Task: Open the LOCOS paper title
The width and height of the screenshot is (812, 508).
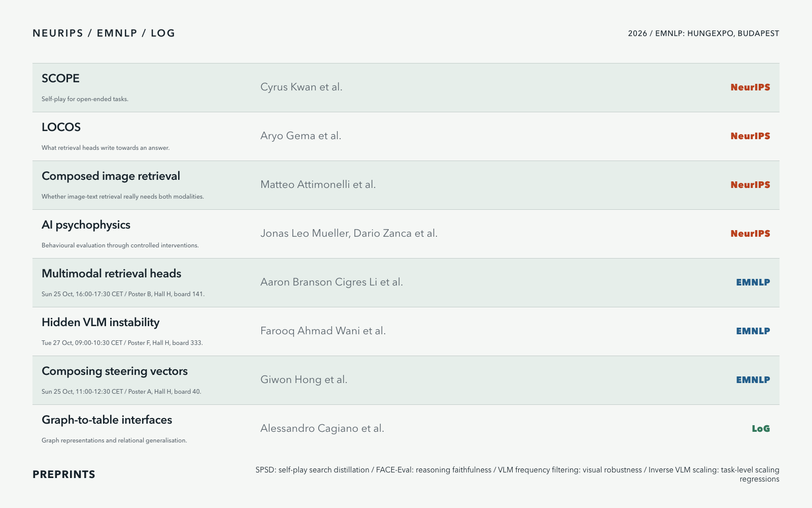Action: [61, 127]
